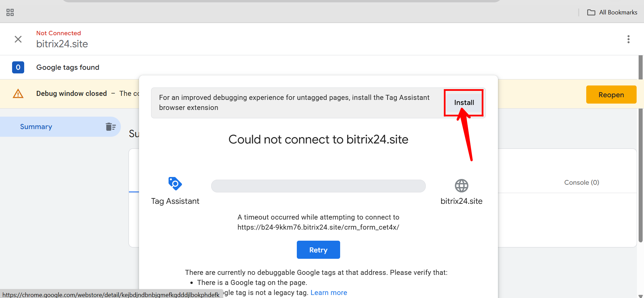The height and width of the screenshot is (298, 644).
Task: Close the Tag Assistant session
Action: pos(18,39)
